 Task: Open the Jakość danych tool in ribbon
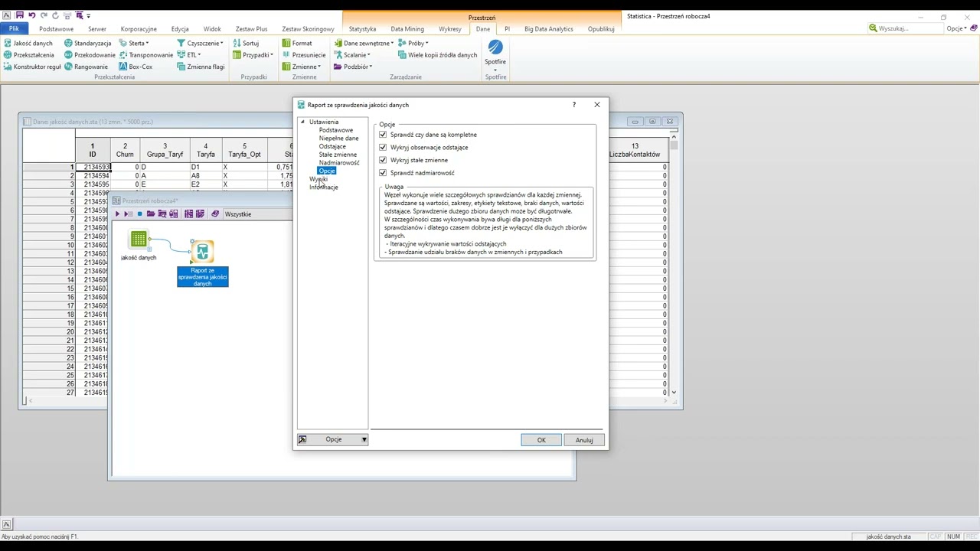pos(28,43)
